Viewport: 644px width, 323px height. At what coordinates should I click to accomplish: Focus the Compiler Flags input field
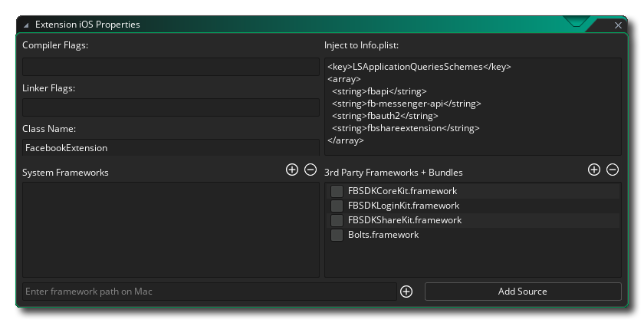pyautogui.click(x=171, y=67)
